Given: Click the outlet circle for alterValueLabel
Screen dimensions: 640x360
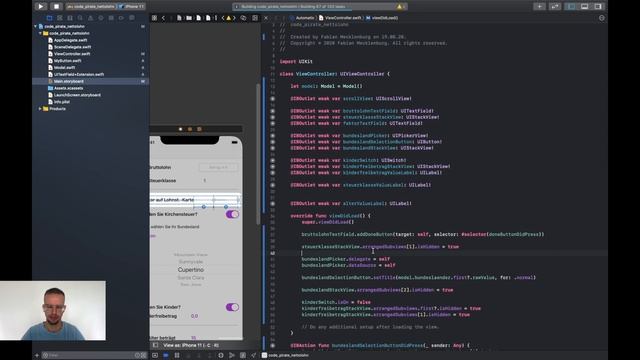Looking at the screenshot, I should tap(273, 203).
